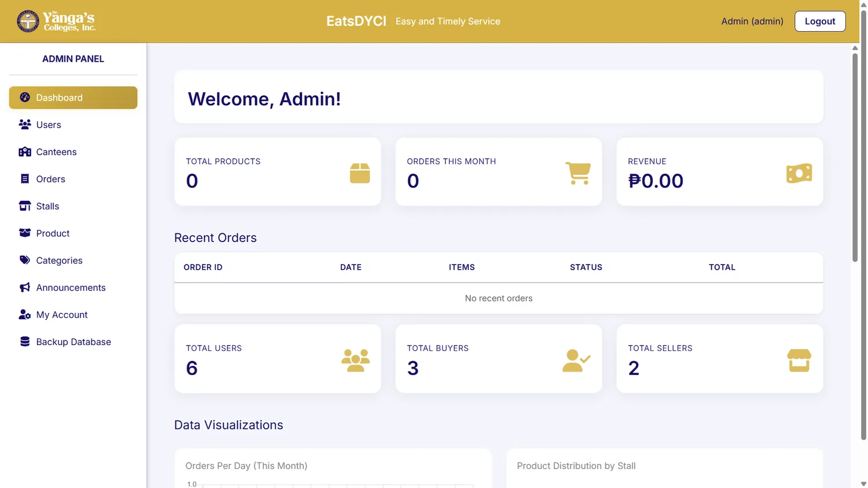The image size is (868, 488).
Task: Go to the Users page
Action: [73, 124]
